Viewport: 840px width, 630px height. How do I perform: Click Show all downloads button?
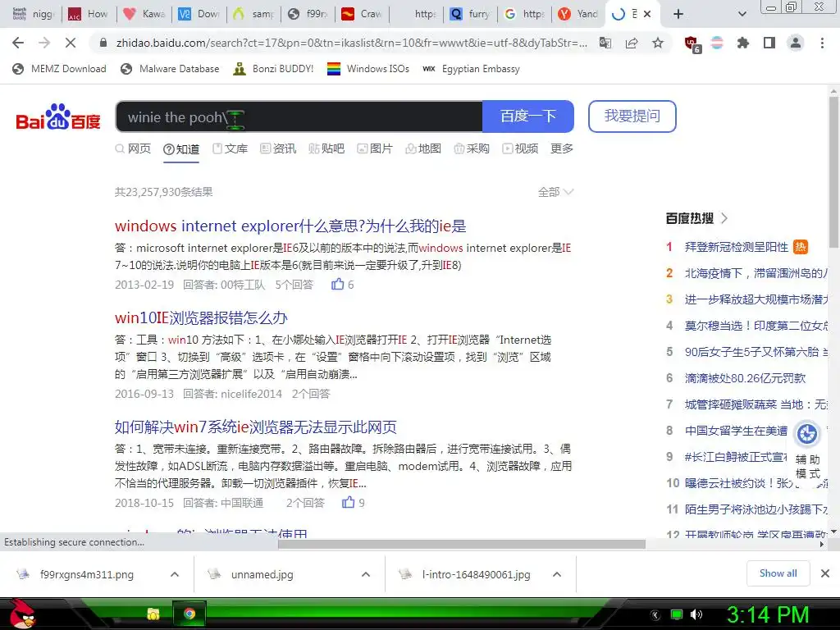click(778, 573)
